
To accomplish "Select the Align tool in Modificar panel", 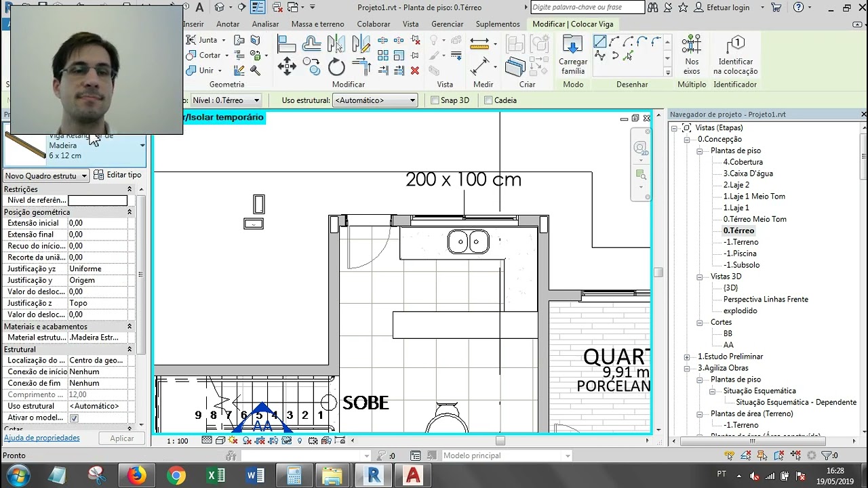I will [x=287, y=44].
